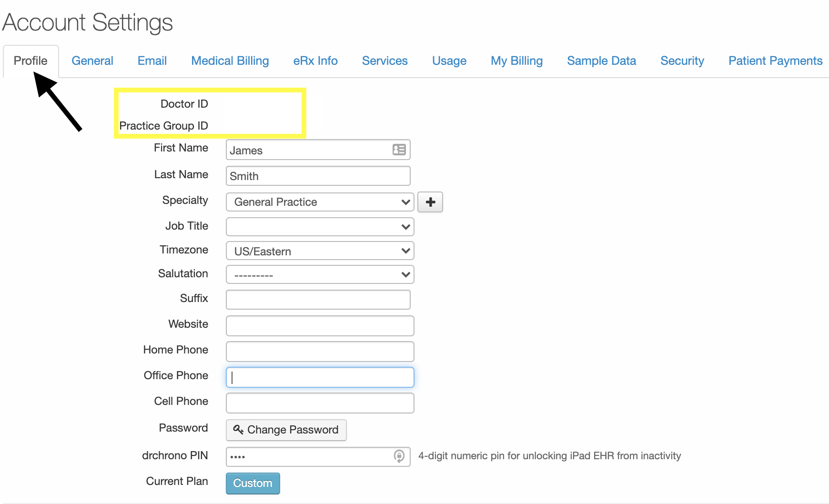The height and width of the screenshot is (504, 829).
Task: Click the 4-digit numeric pin help text
Action: [x=549, y=456]
